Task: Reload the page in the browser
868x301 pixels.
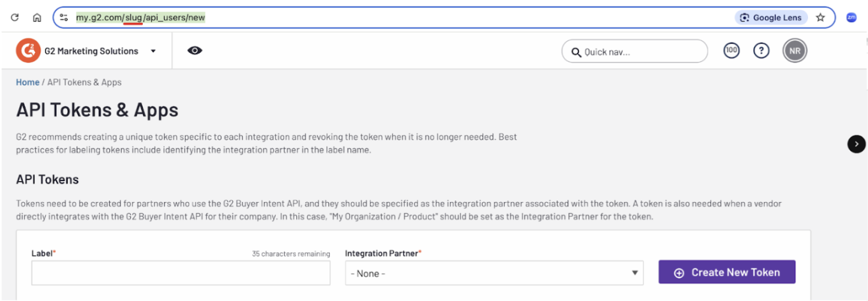Action: point(15,18)
